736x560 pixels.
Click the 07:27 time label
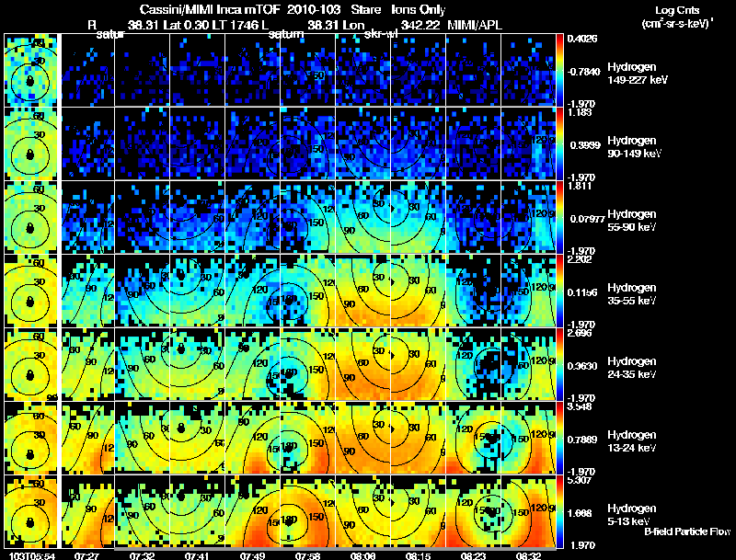[x=86, y=555]
